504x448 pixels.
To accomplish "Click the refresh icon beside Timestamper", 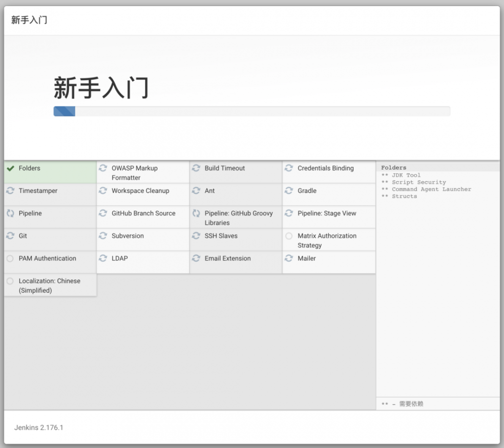I will tap(10, 191).
